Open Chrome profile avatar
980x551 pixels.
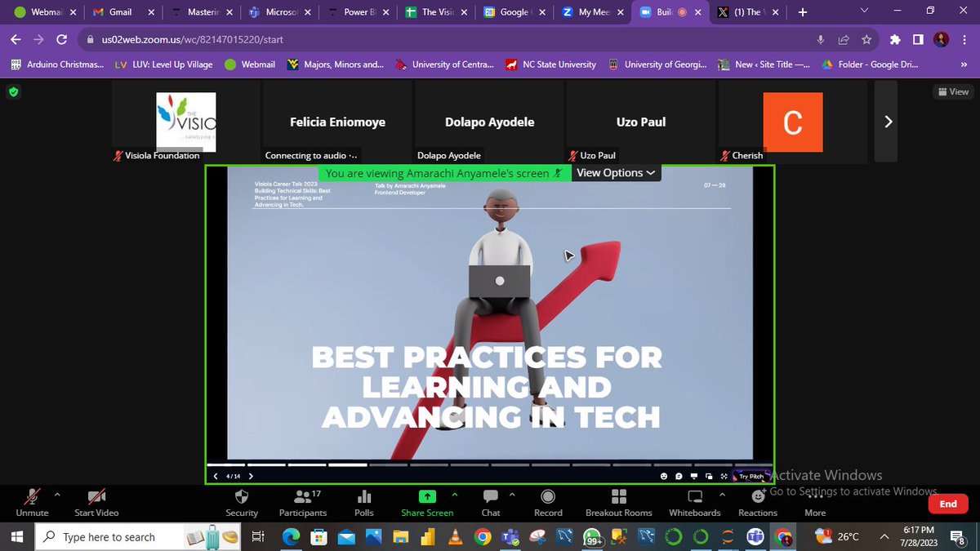coord(942,39)
